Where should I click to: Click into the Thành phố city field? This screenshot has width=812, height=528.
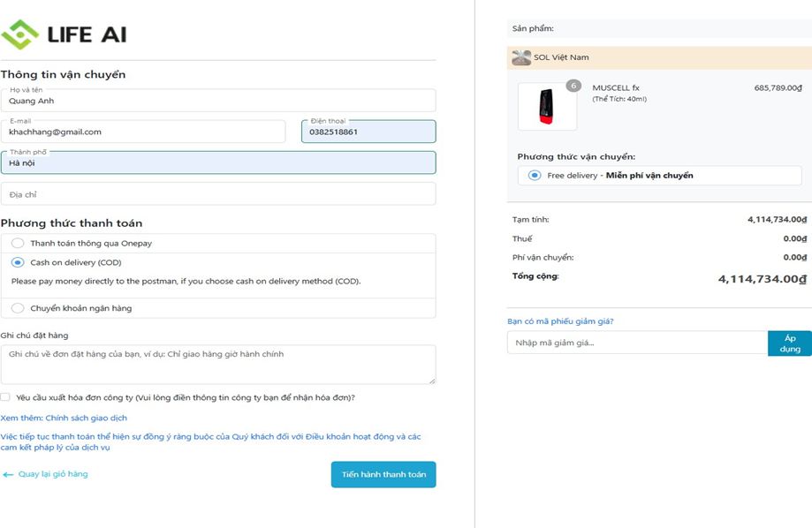(x=218, y=162)
